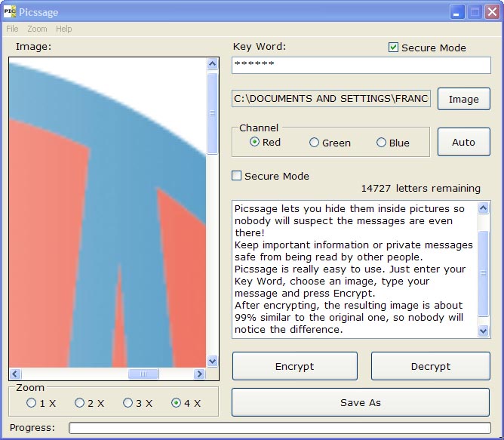
Task: Uncheck the Secure Mode checkbox beside Key Word
Action: (393, 48)
